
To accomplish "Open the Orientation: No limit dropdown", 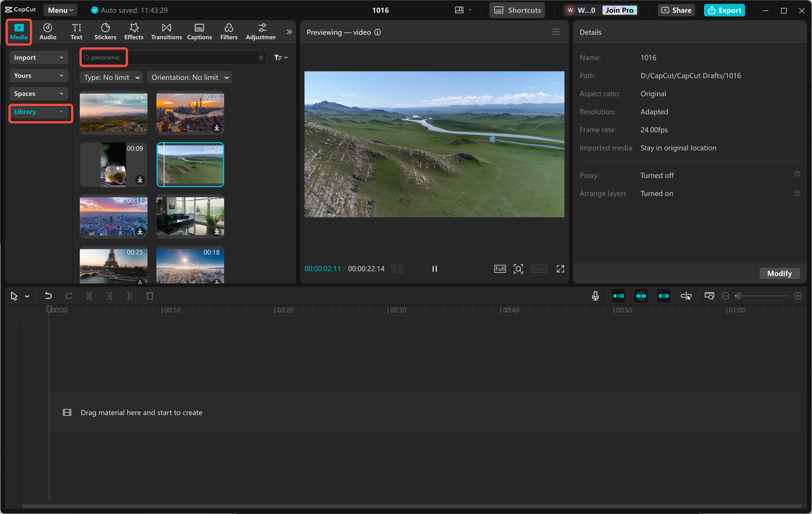I will click(x=190, y=77).
